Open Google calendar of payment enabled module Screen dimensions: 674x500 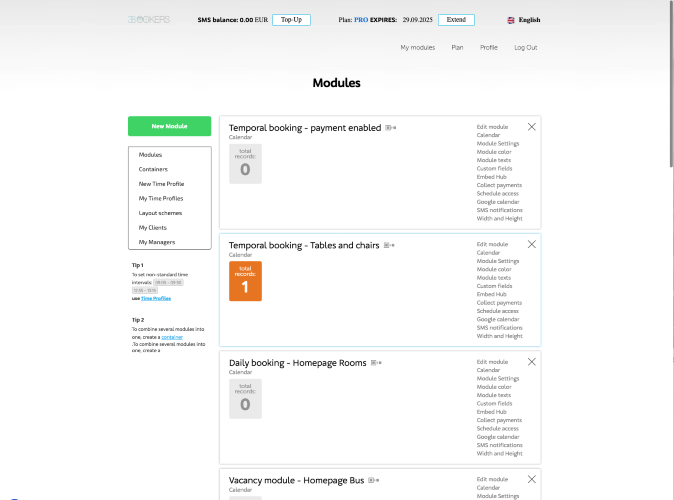[498, 202]
